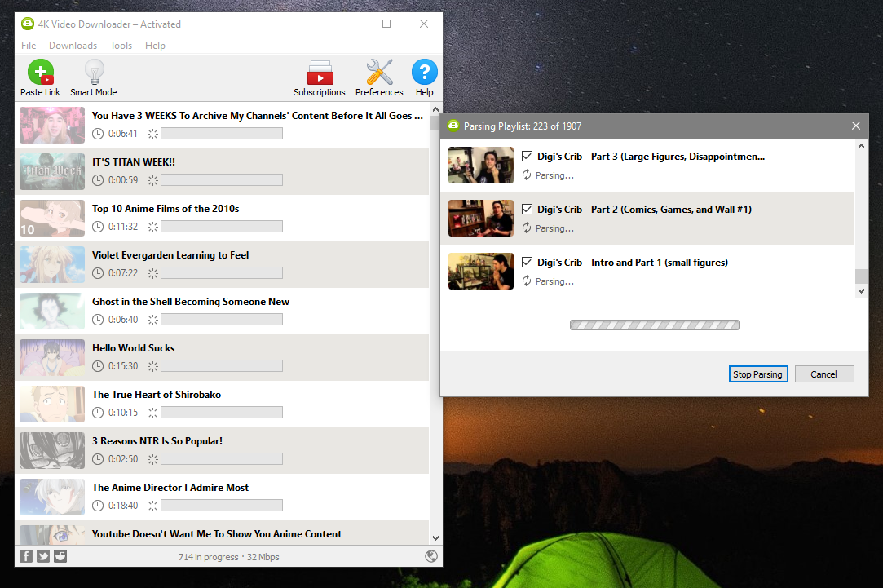Select 'The Anime Director I Admire Most' title
This screenshot has width=883, height=588.
[x=170, y=487]
